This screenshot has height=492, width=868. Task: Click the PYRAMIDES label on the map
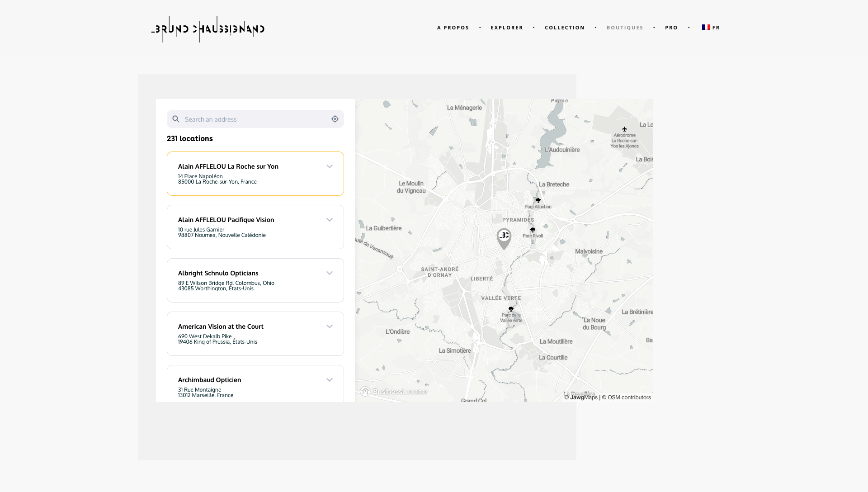pos(518,220)
